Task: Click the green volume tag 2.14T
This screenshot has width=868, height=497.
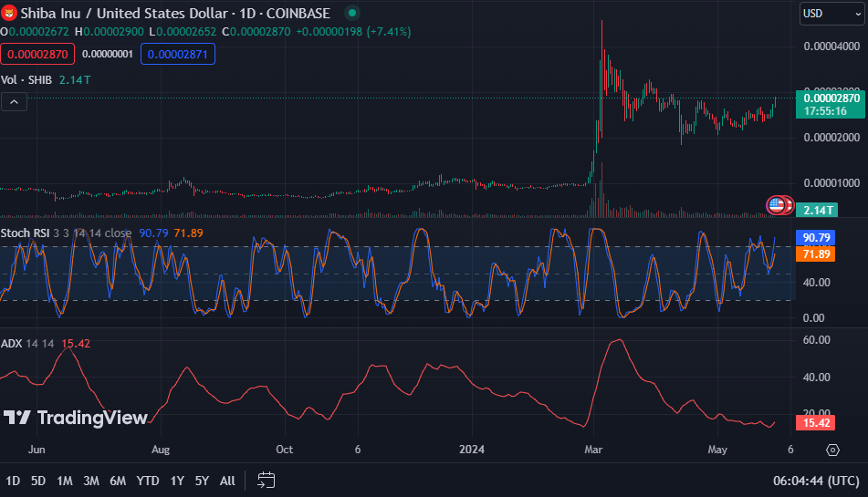Action: point(817,210)
